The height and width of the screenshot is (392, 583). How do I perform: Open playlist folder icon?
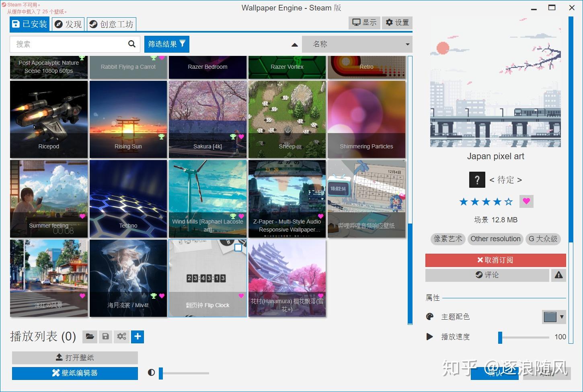90,337
